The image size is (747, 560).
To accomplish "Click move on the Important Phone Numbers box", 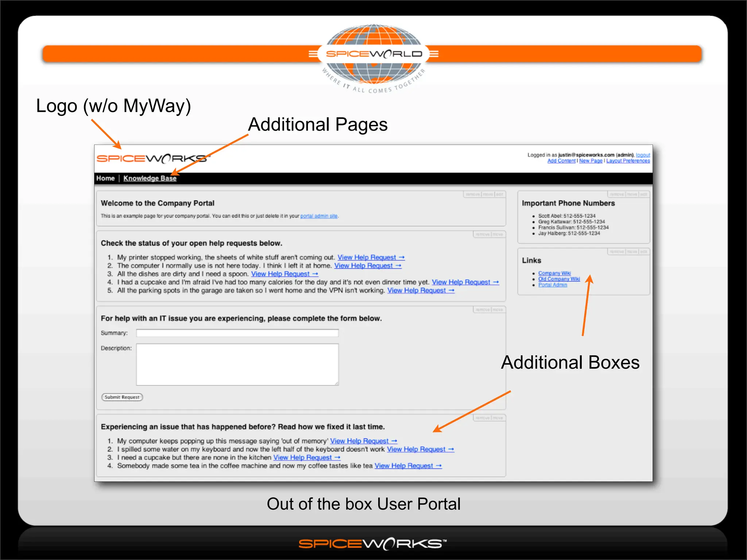I will (x=632, y=194).
